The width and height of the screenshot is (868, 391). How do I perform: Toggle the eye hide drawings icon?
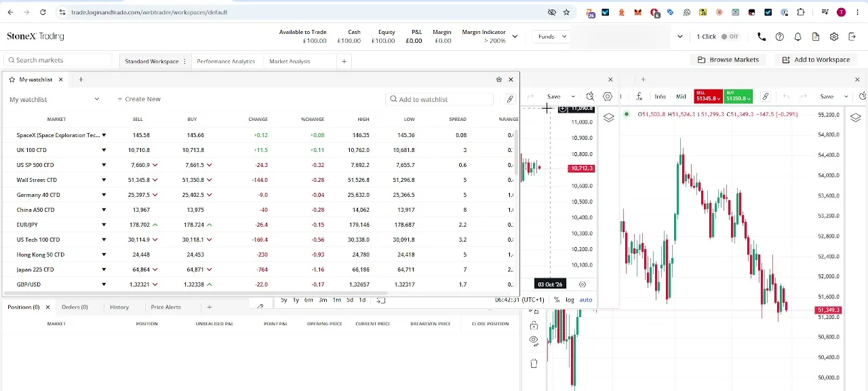click(534, 340)
